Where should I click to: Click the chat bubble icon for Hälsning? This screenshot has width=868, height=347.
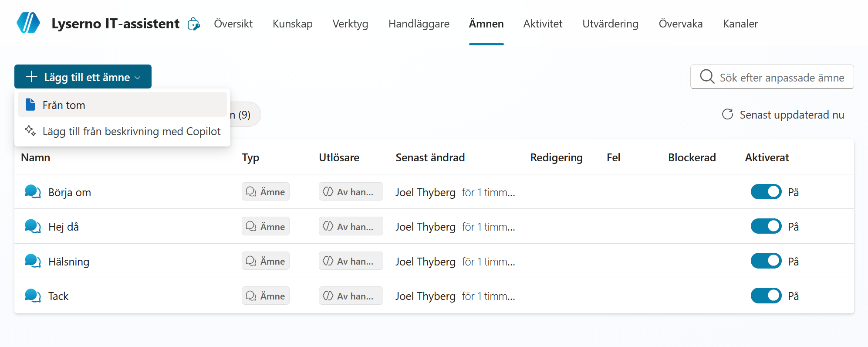[x=33, y=261]
